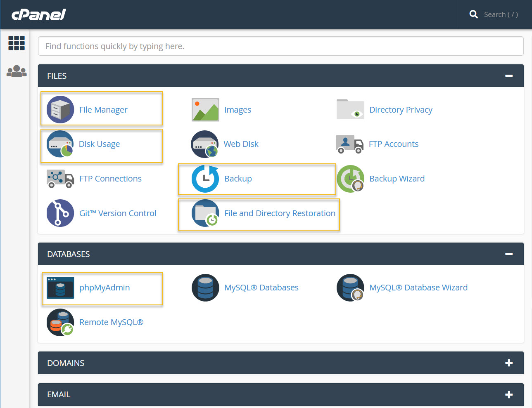Open the Directory Privacy folder icon
The height and width of the screenshot is (408, 532).
[350, 109]
